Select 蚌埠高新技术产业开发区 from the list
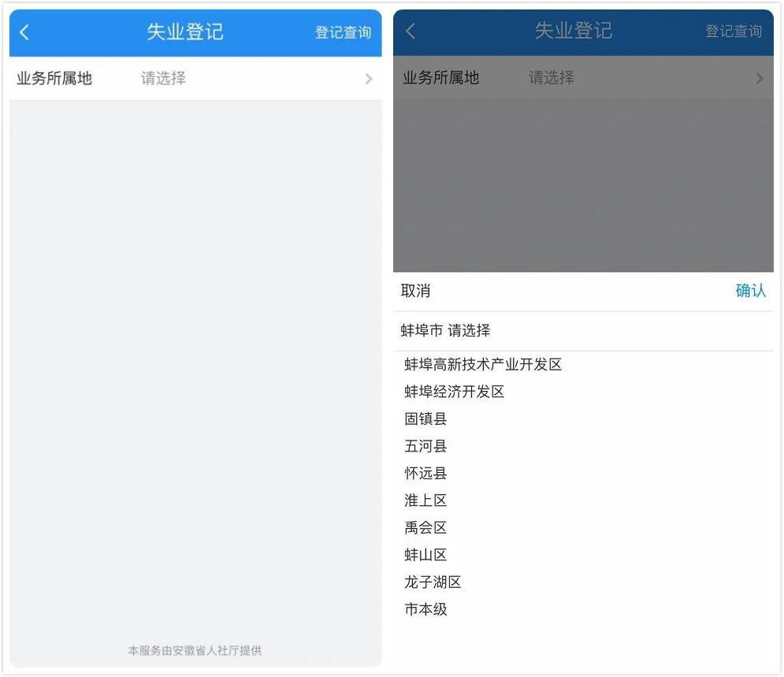Viewport: 784px width, 677px height. click(482, 365)
